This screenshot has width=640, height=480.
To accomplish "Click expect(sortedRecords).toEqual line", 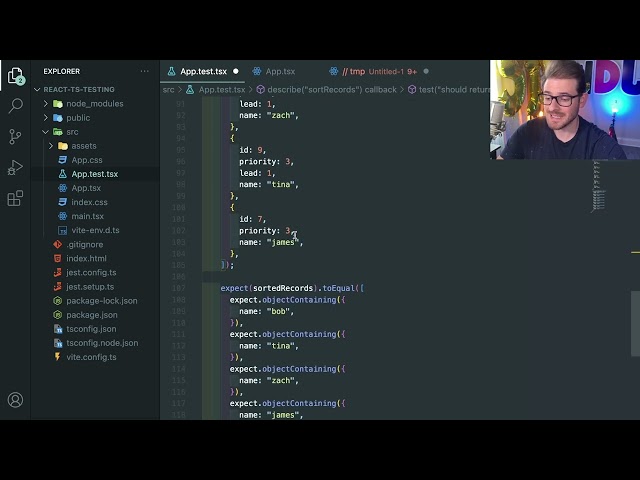I will (292, 288).
